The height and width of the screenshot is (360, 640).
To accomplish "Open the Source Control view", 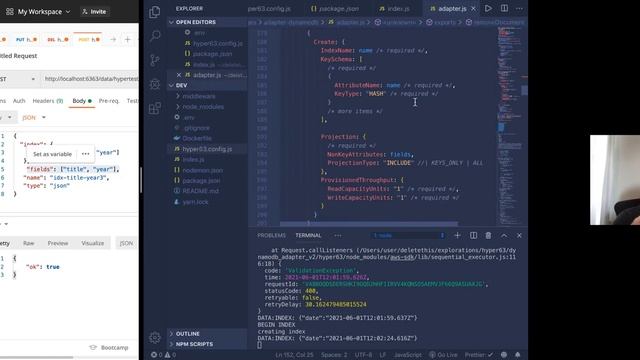I will point(155,60).
